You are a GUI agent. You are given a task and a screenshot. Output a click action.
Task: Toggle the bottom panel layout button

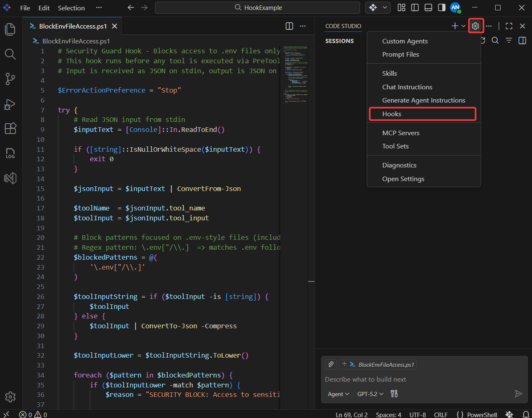point(428,7)
